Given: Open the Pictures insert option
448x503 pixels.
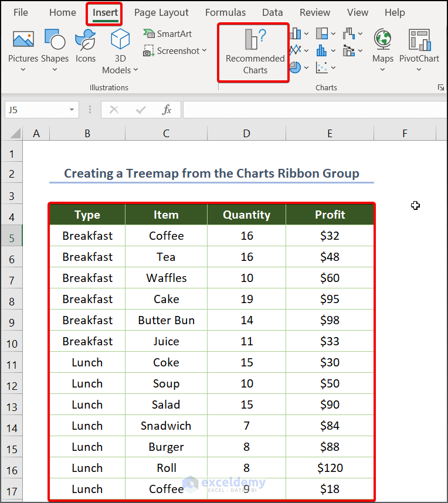Looking at the screenshot, I should (x=23, y=50).
